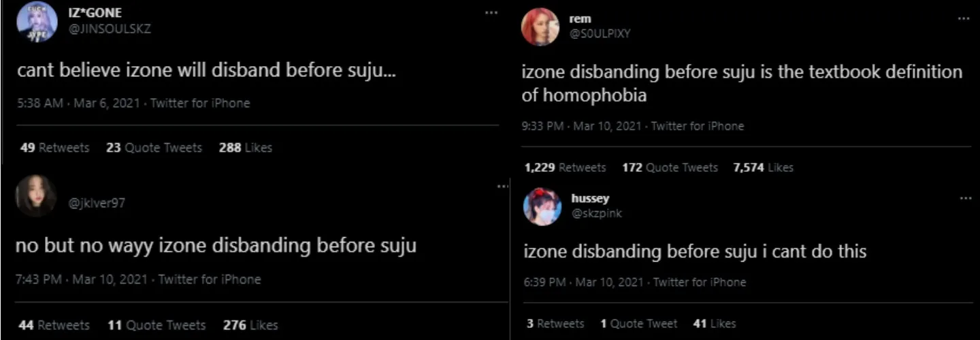
Task: Click the @jklver97 username
Action: click(x=98, y=202)
